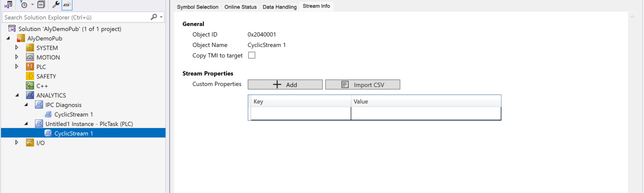
Task: Collapse the AlyDemoPub project node
Action: (x=8, y=38)
